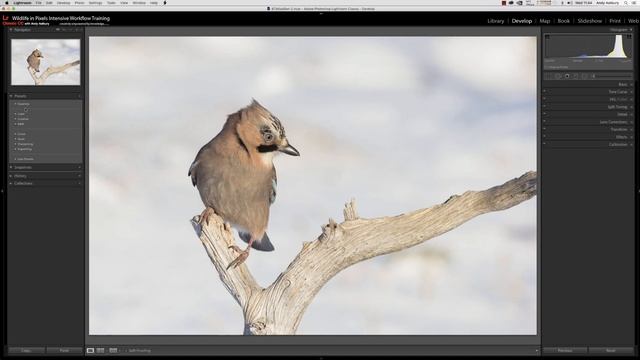Switch to the Book module

(x=563, y=21)
